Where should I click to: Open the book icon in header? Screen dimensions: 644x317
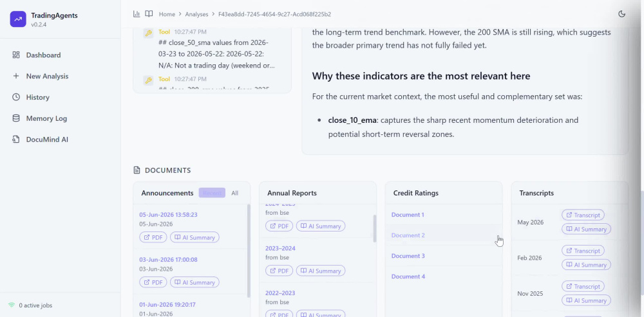(149, 14)
